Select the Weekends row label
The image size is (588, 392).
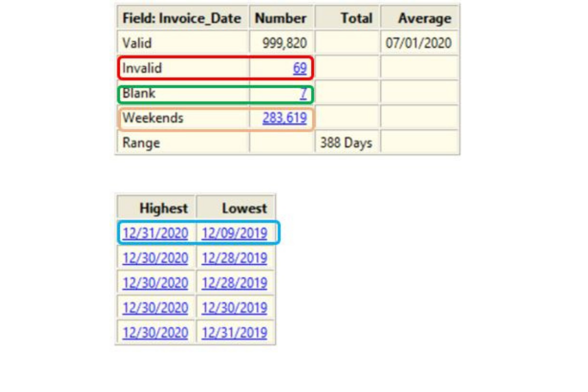pos(153,118)
